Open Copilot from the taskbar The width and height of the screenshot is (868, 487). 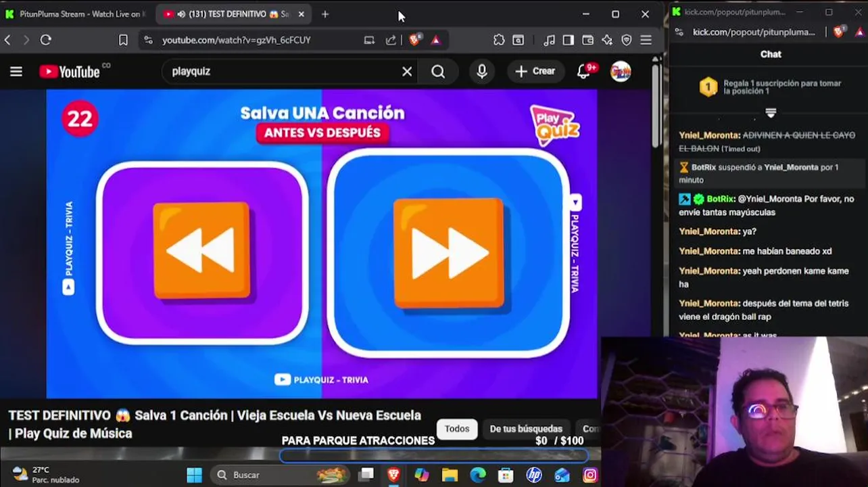tap(422, 475)
